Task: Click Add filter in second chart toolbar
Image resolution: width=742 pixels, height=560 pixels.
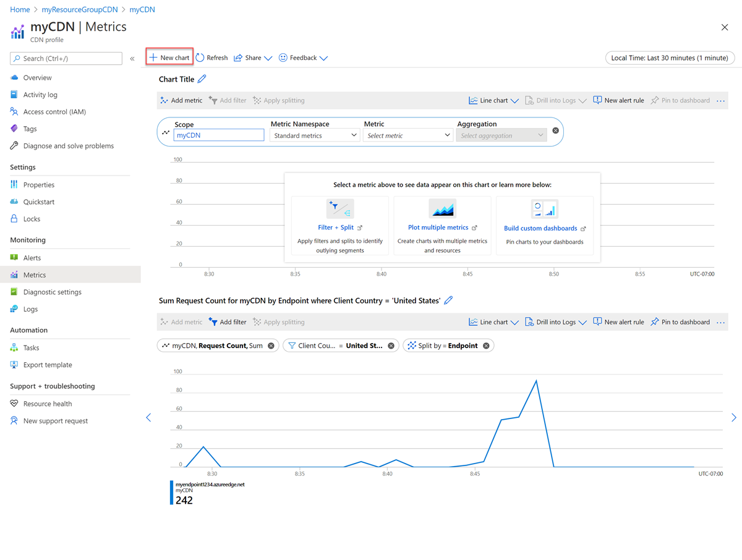Action: [x=228, y=322]
